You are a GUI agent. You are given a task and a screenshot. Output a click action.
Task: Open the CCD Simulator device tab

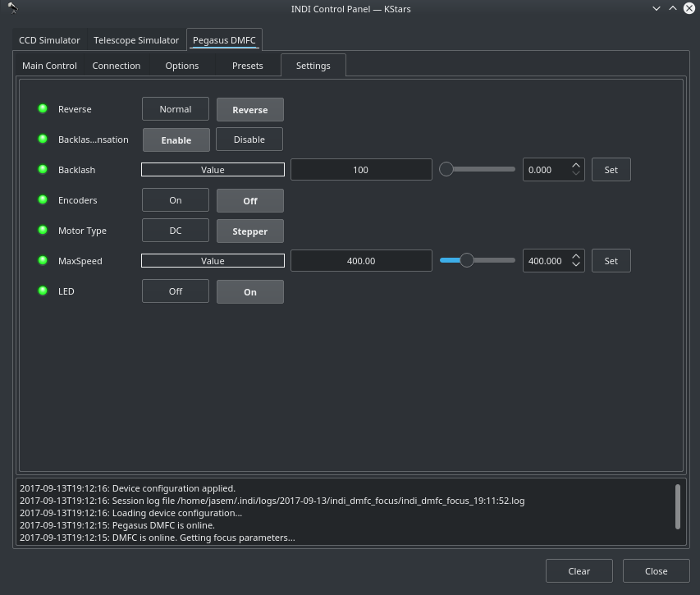point(49,40)
